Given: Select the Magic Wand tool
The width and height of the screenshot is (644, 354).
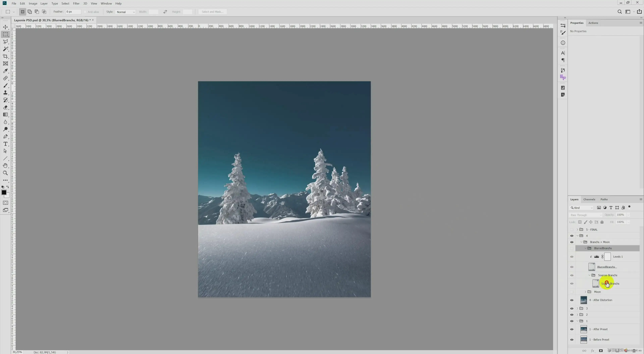Looking at the screenshot, I should pos(6,49).
